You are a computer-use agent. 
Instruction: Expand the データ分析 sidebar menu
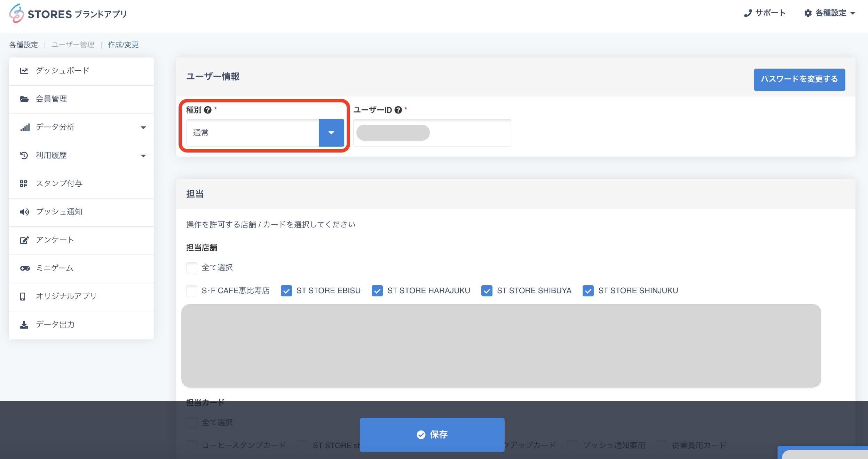point(143,127)
